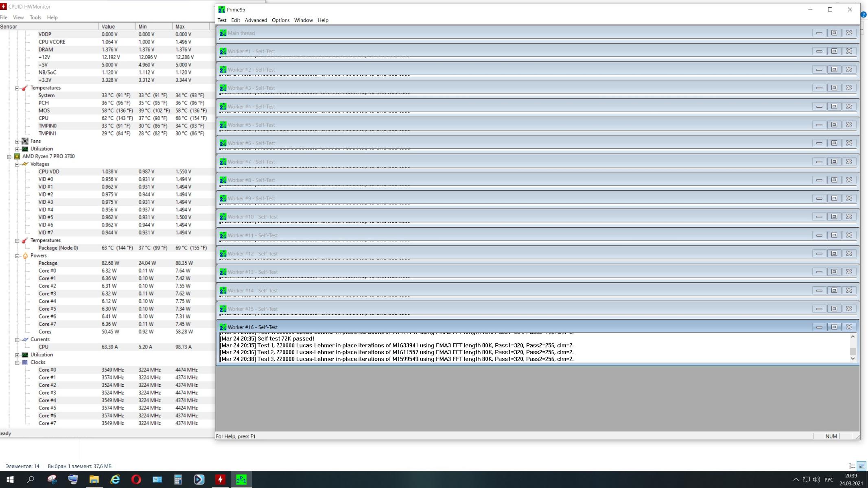Open HWMonitor Tools menu

(x=35, y=17)
